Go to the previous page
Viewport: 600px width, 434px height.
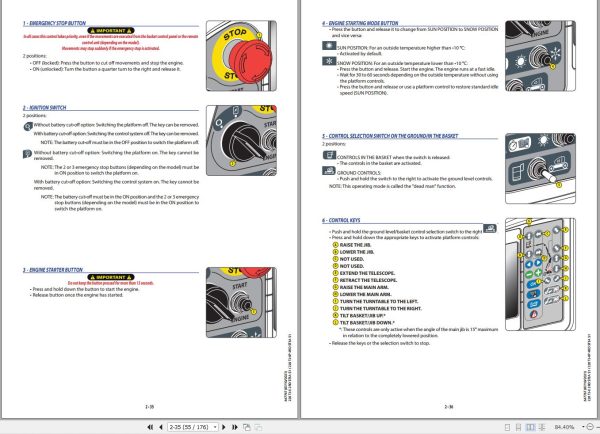(161, 427)
